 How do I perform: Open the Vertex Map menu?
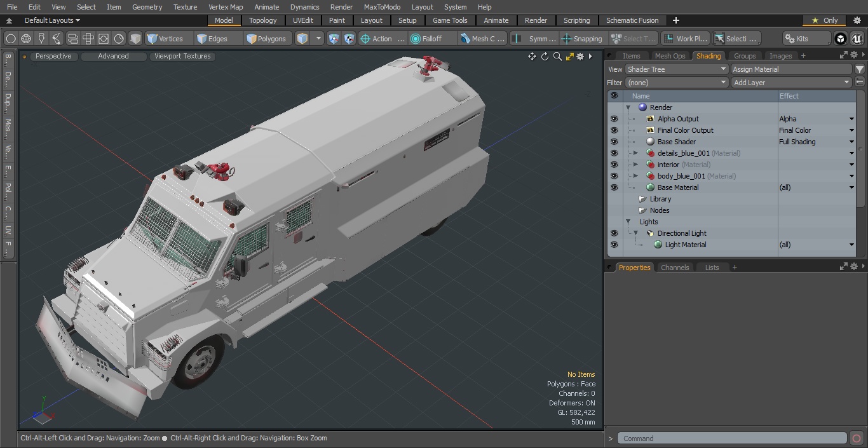226,7
